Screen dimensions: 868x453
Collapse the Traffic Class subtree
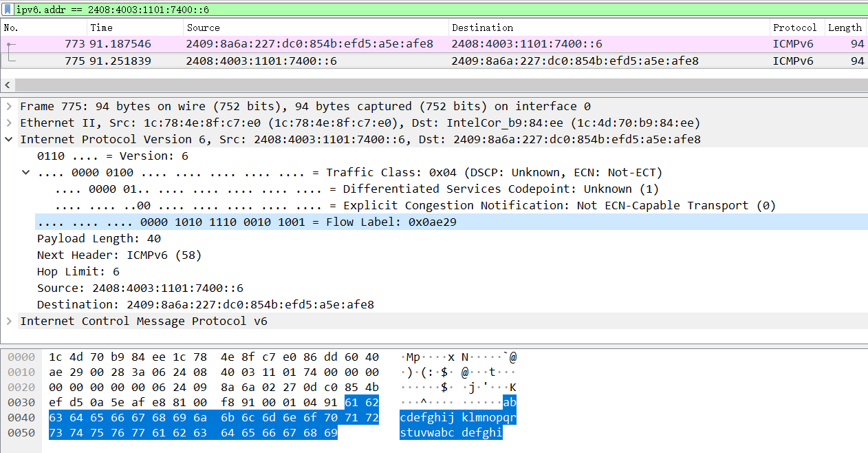[x=26, y=173]
